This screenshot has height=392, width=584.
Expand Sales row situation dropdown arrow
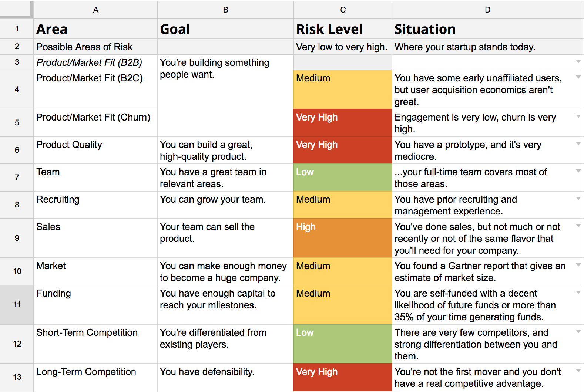(x=578, y=226)
